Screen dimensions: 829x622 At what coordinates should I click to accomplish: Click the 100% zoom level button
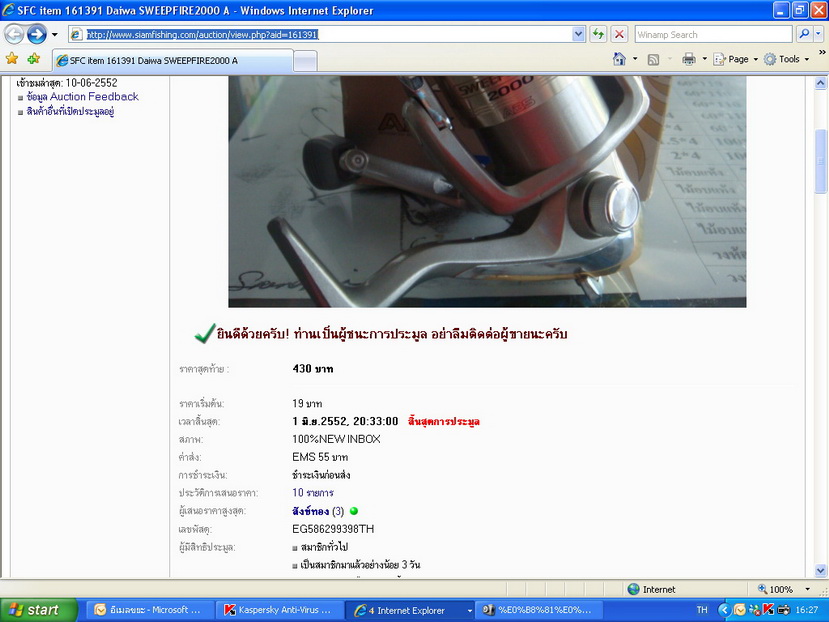[775, 589]
